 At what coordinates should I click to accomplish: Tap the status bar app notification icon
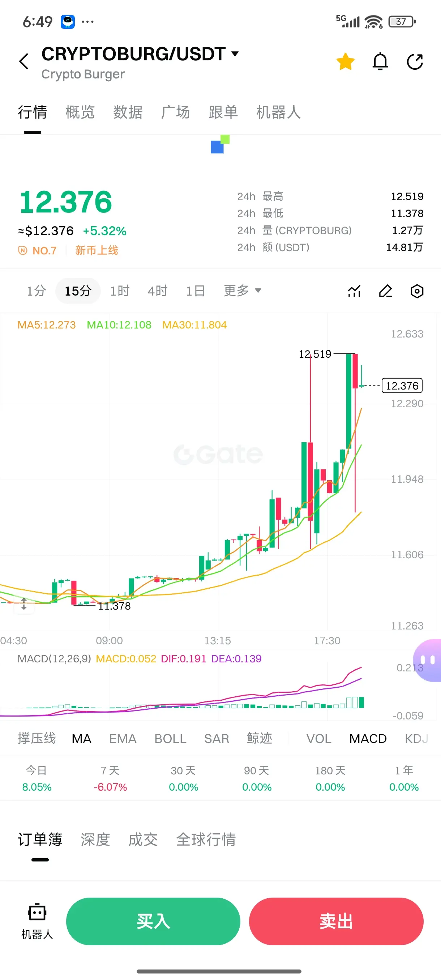(68, 22)
